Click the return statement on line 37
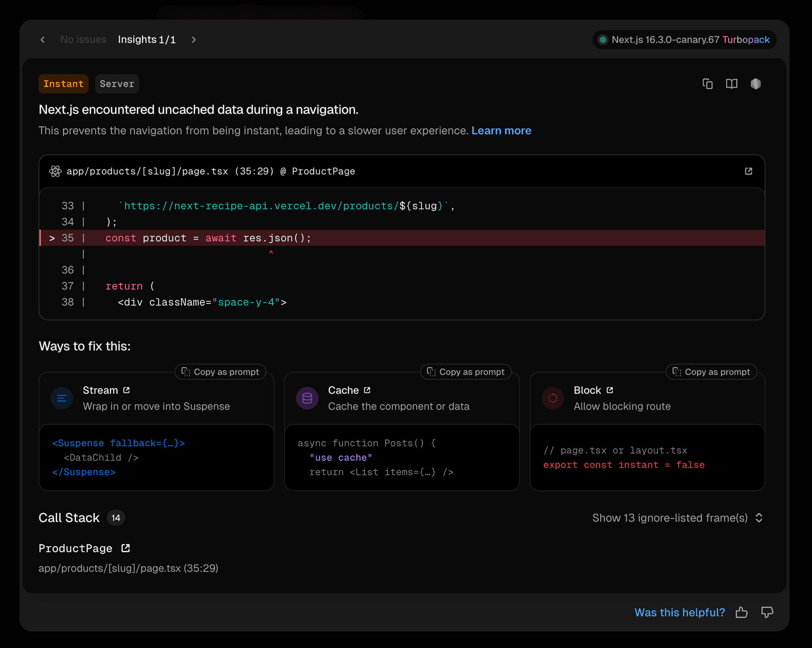This screenshot has width=812, height=648. [130, 286]
